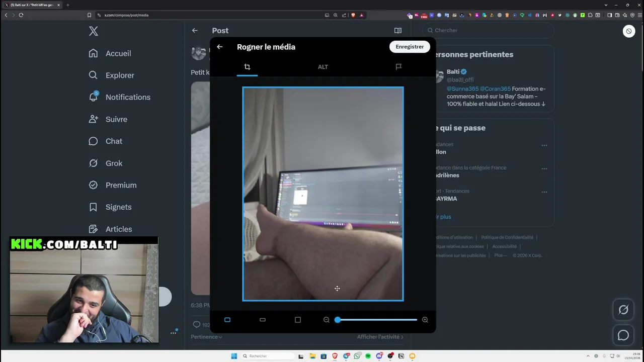Click the back arrow beside Post title

click(195, 31)
